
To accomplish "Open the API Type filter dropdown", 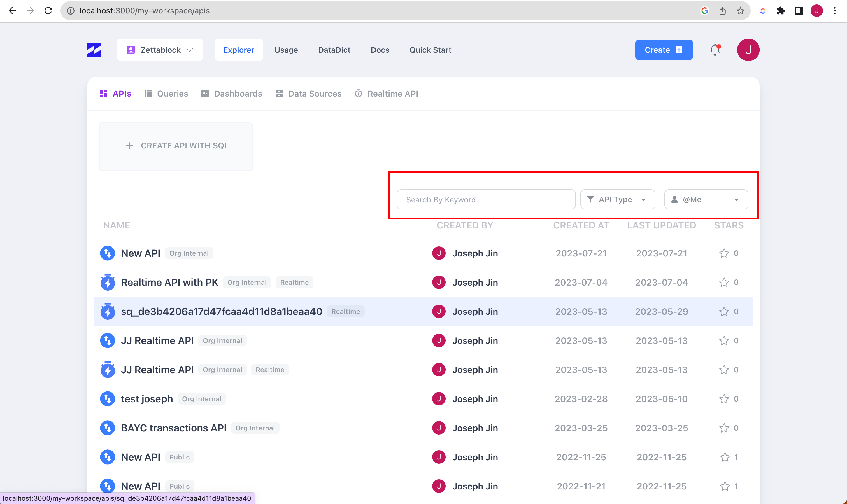I will 617,199.
